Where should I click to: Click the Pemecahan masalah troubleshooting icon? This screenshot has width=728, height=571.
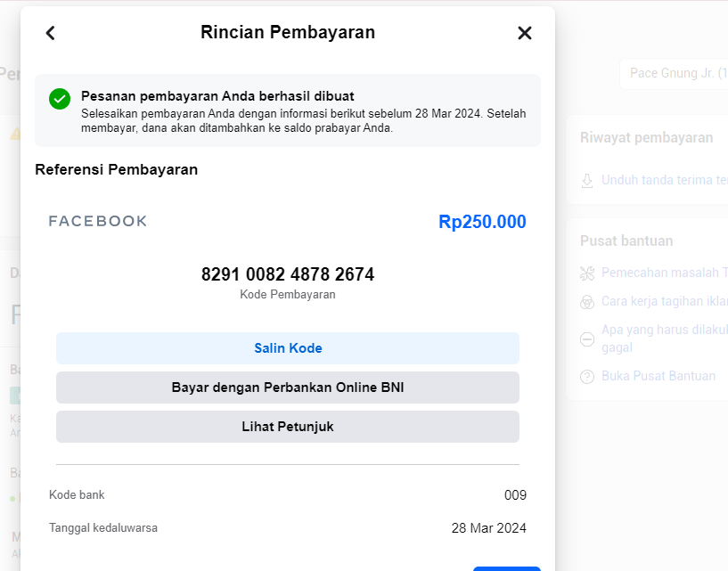point(587,273)
